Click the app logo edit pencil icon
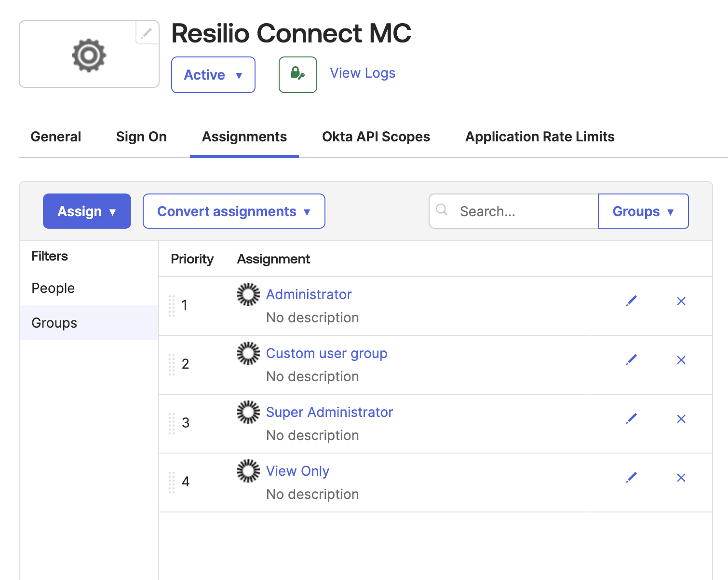 147,33
